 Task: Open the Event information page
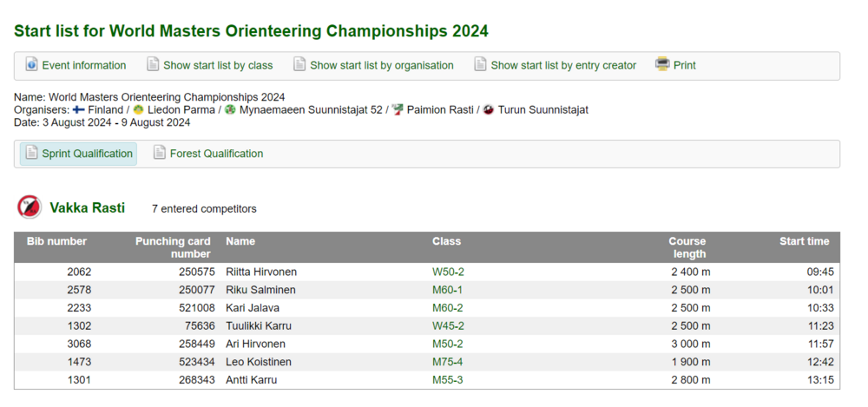(84, 65)
